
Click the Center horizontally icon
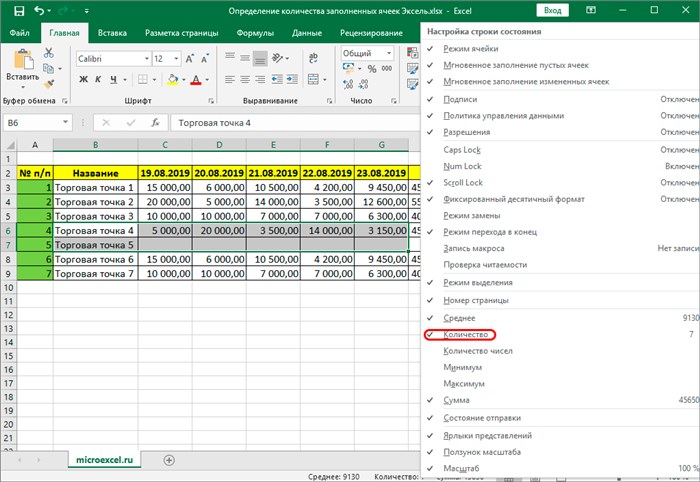(245, 79)
